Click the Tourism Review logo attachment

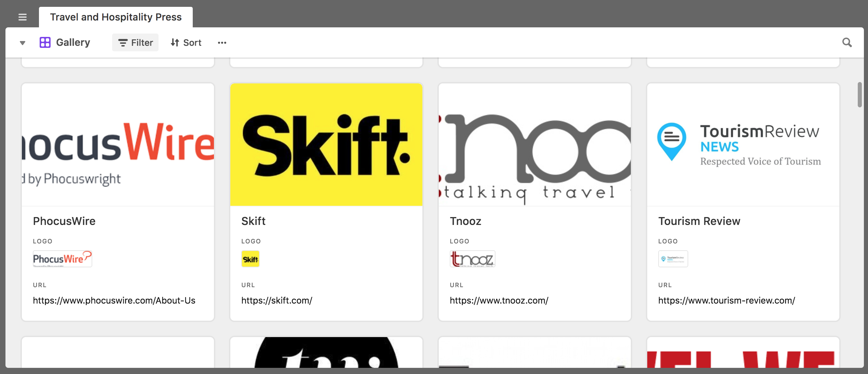673,259
